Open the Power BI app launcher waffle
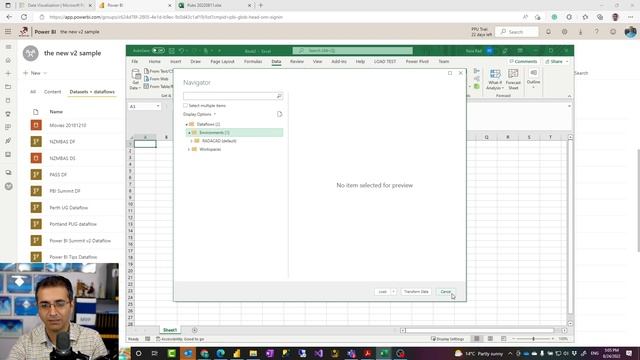The width and height of the screenshot is (640, 360). click(x=8, y=31)
